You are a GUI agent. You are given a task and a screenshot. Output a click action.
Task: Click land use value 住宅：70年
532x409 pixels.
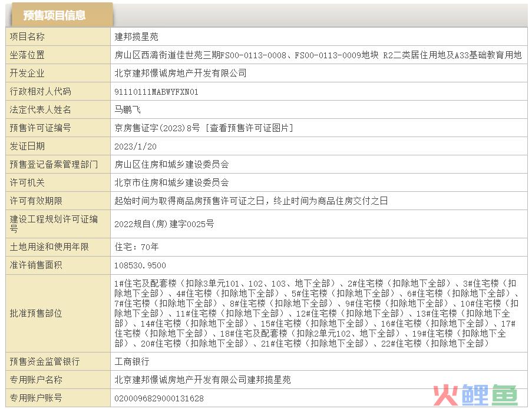(x=137, y=247)
